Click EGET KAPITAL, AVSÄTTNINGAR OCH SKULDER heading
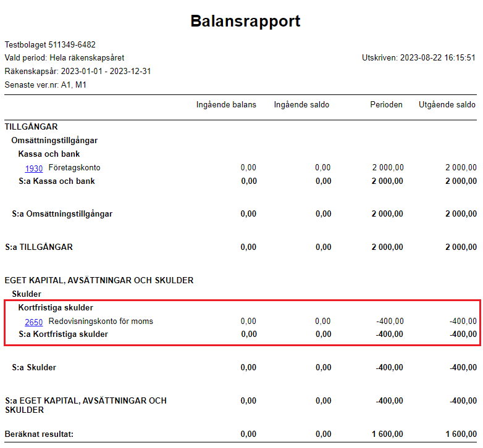 coord(99,280)
